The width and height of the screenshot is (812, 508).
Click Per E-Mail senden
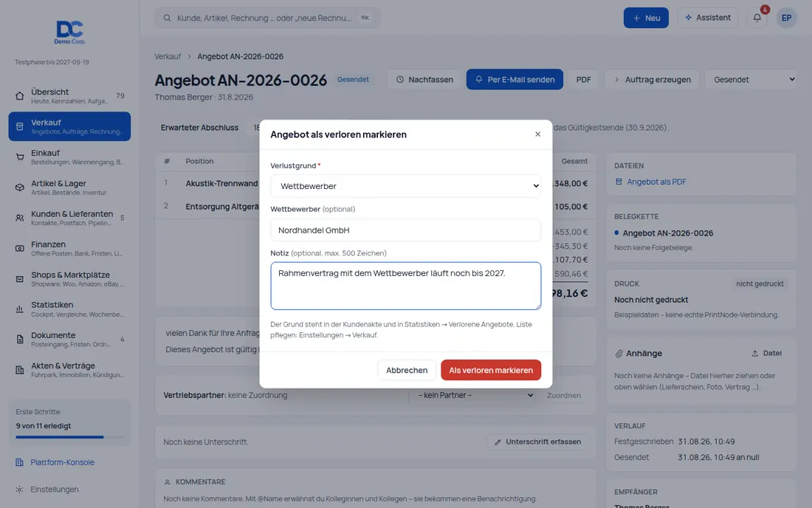pyautogui.click(x=515, y=79)
